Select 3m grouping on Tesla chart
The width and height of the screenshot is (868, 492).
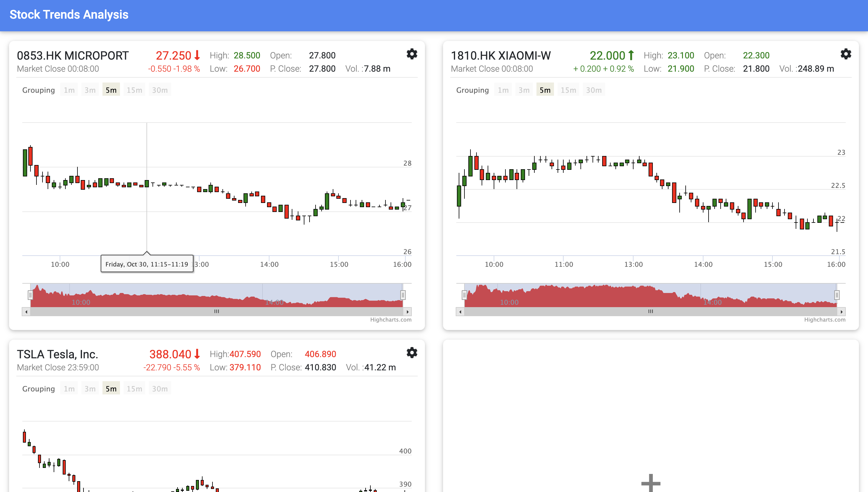tap(90, 389)
